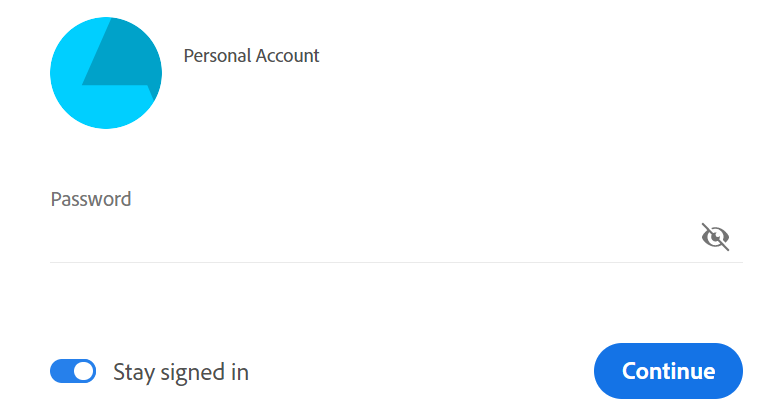
Task: Click inside the empty password box
Action: (370, 238)
